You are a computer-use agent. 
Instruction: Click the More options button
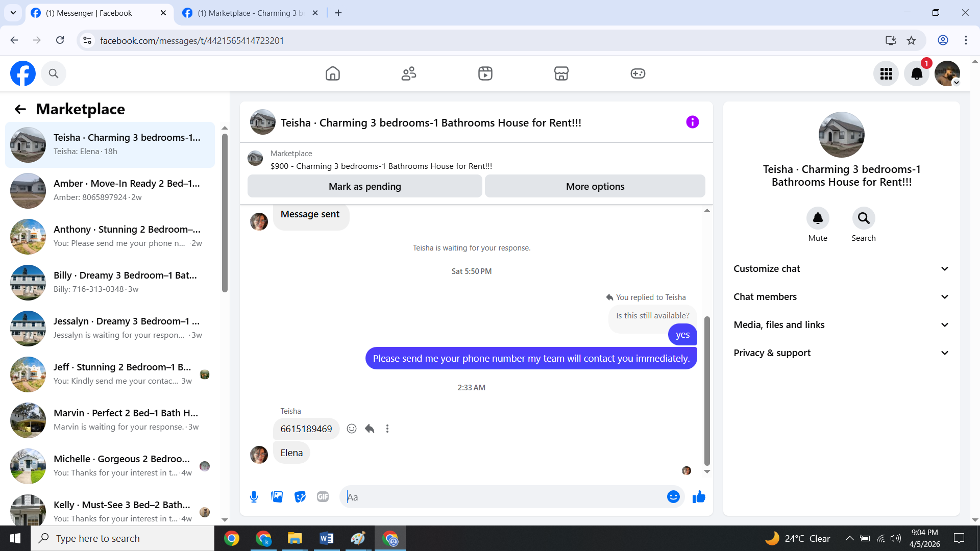click(595, 187)
